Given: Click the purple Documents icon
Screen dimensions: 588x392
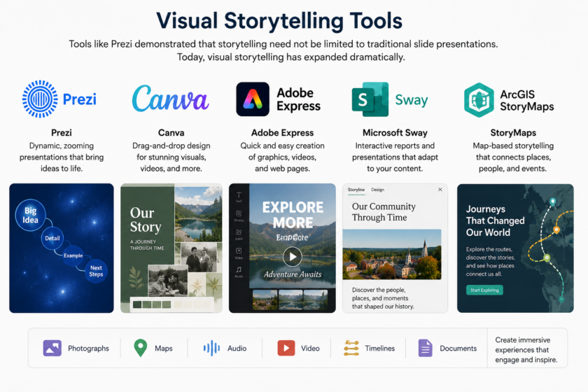Looking at the screenshot, I should 426,348.
